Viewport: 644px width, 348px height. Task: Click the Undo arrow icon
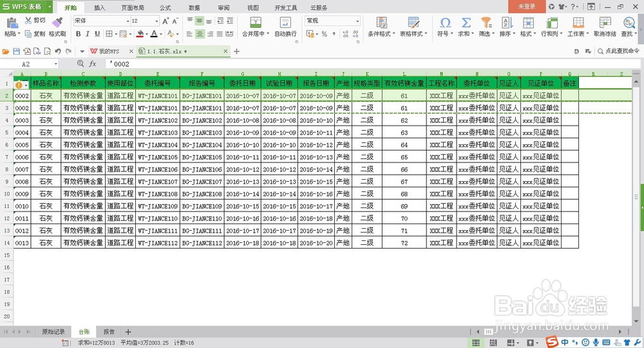tap(58, 52)
